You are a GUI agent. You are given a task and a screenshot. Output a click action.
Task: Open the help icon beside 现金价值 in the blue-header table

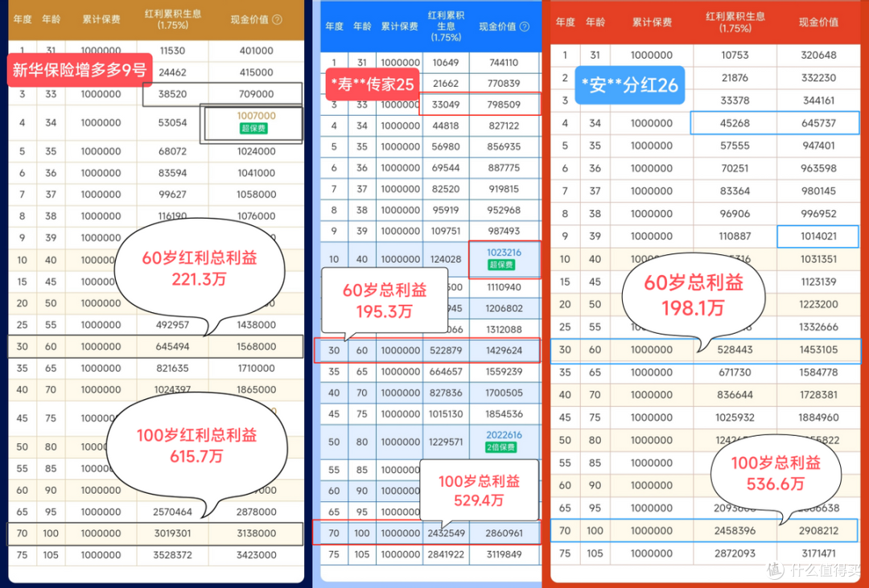tap(525, 26)
